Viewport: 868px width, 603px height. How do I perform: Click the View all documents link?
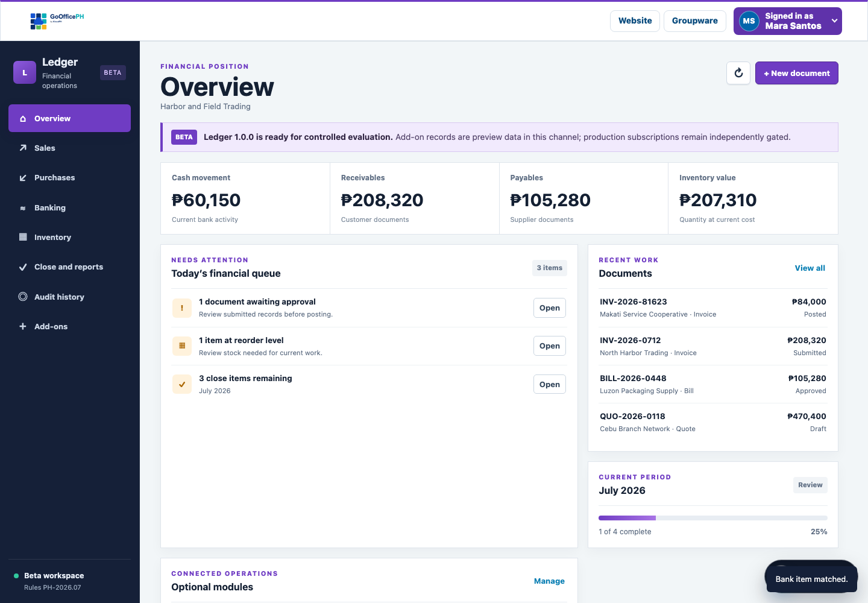[810, 268]
